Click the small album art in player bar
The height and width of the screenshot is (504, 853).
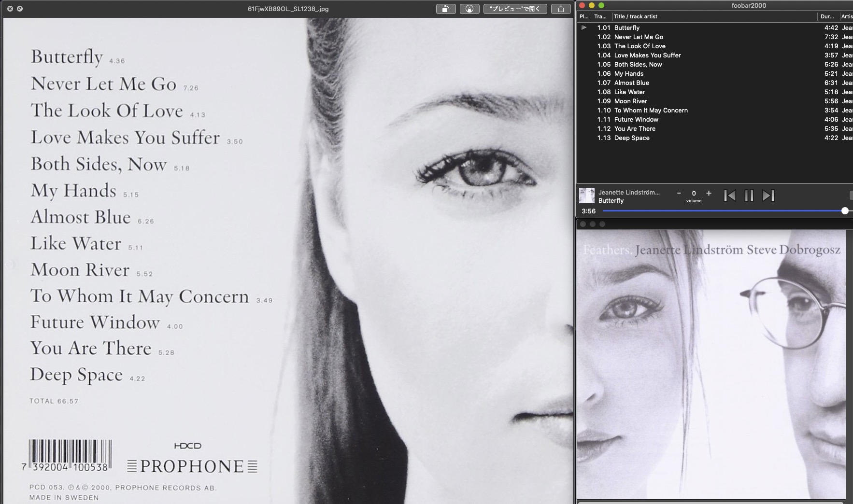click(586, 196)
